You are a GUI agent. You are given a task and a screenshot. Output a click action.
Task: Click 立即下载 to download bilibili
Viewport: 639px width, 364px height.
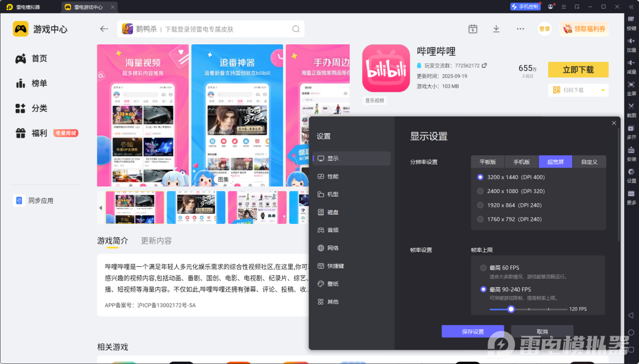(578, 70)
